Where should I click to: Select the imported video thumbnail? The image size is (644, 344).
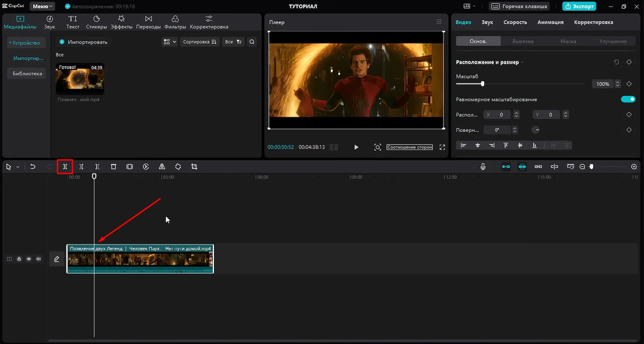pos(80,78)
